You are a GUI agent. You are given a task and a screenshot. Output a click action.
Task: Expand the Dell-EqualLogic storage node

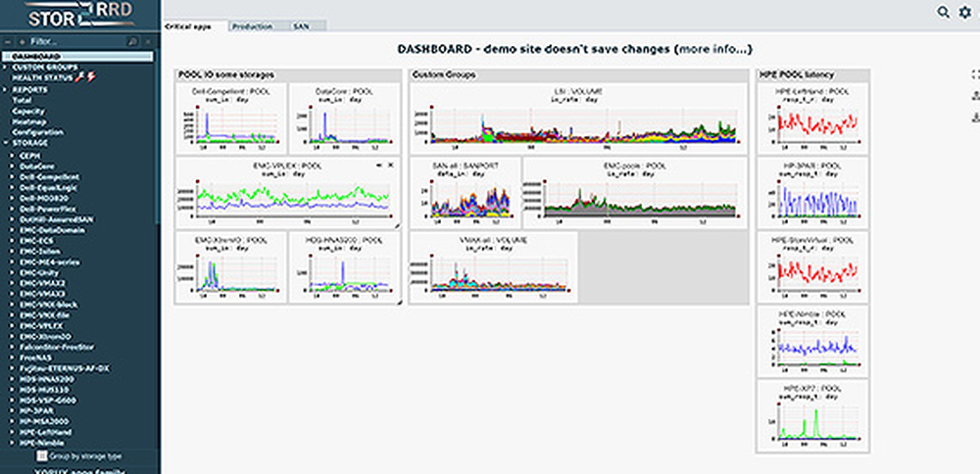(x=13, y=187)
